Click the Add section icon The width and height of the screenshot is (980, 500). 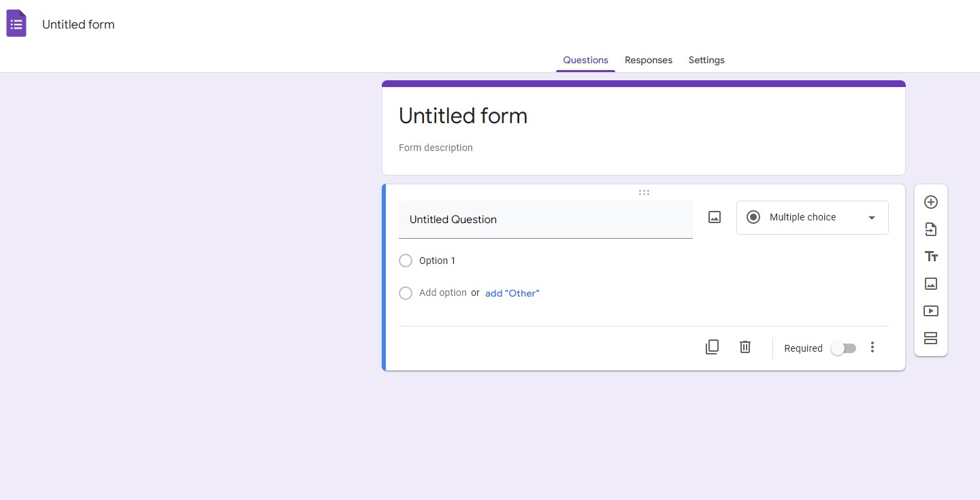931,338
